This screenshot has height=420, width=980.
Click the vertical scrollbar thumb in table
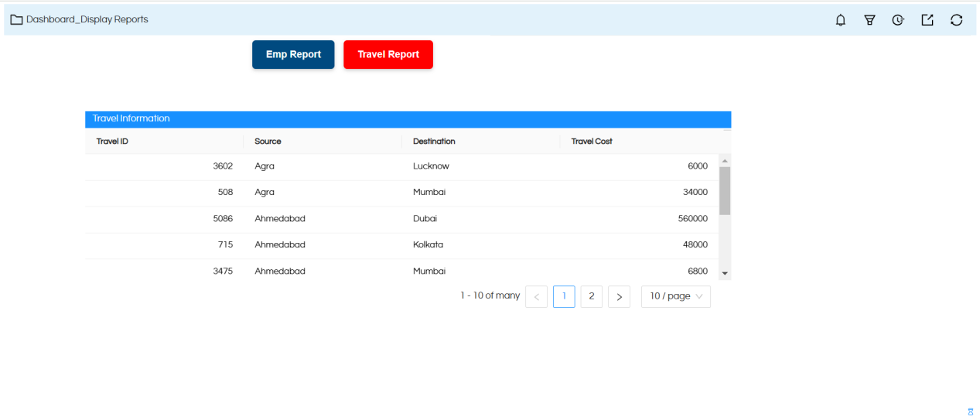point(725,190)
